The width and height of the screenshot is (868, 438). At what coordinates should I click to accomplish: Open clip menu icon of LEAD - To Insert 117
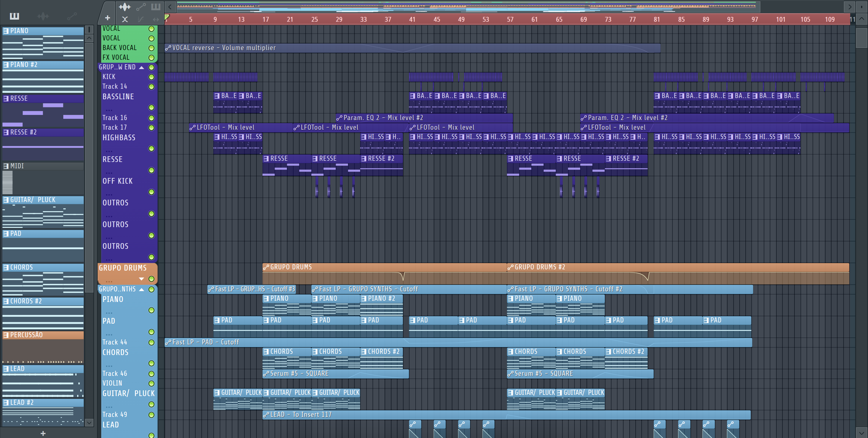[x=266, y=415]
